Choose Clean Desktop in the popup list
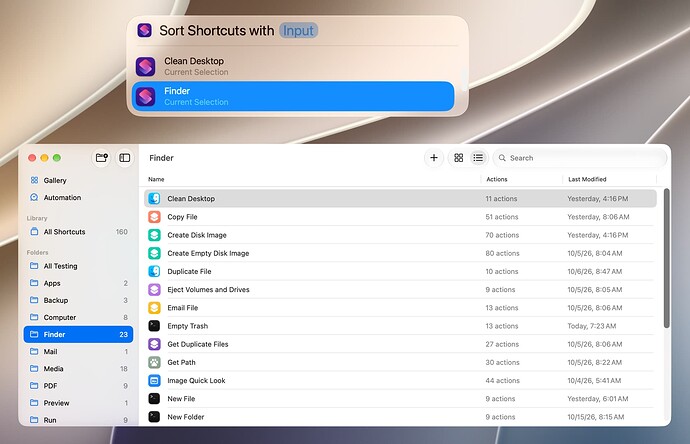The height and width of the screenshot is (444, 690). point(293,66)
